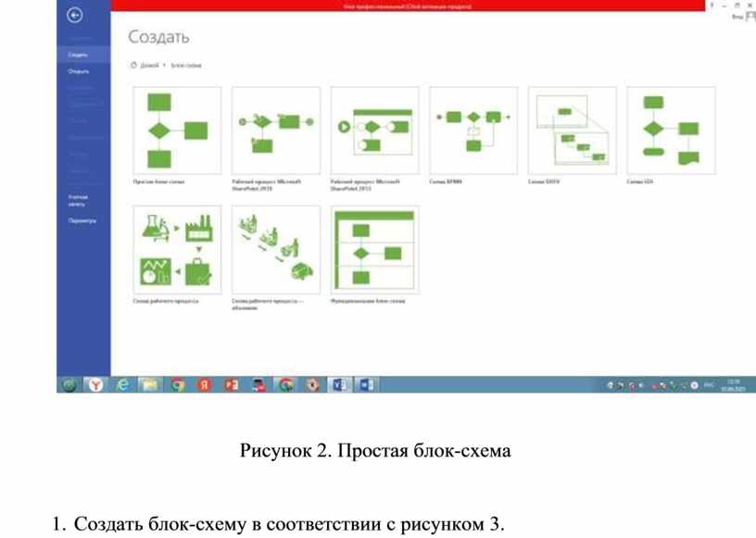756x538 pixels.
Task: Pick the BPMN diagram template
Action: [472, 131]
